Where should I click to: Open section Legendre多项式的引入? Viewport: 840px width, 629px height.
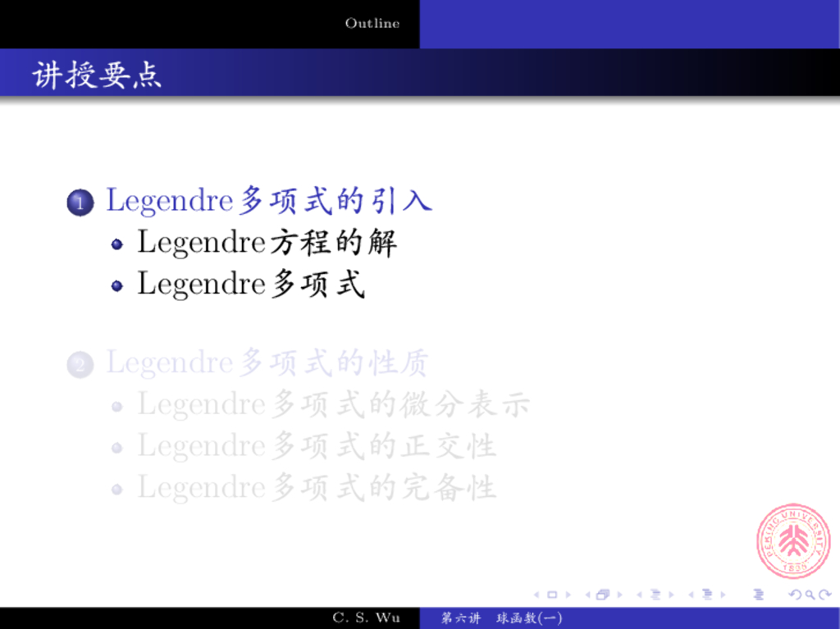coord(269,201)
